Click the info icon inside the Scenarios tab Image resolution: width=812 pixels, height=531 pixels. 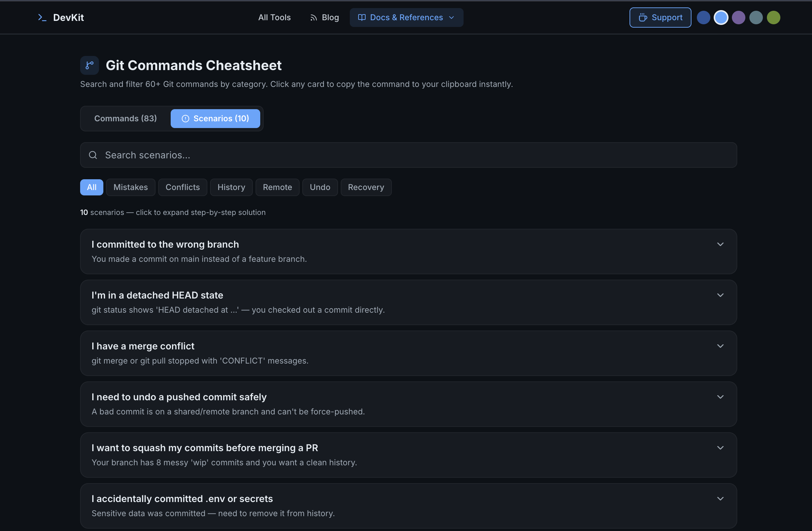click(185, 119)
